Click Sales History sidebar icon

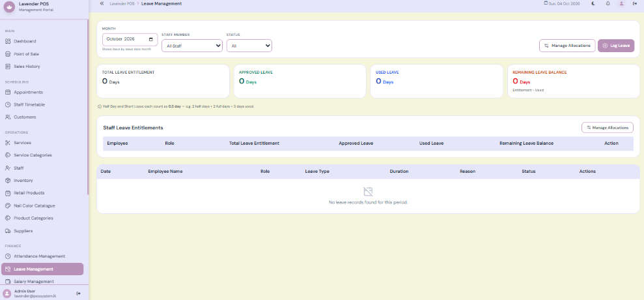[x=7, y=67]
